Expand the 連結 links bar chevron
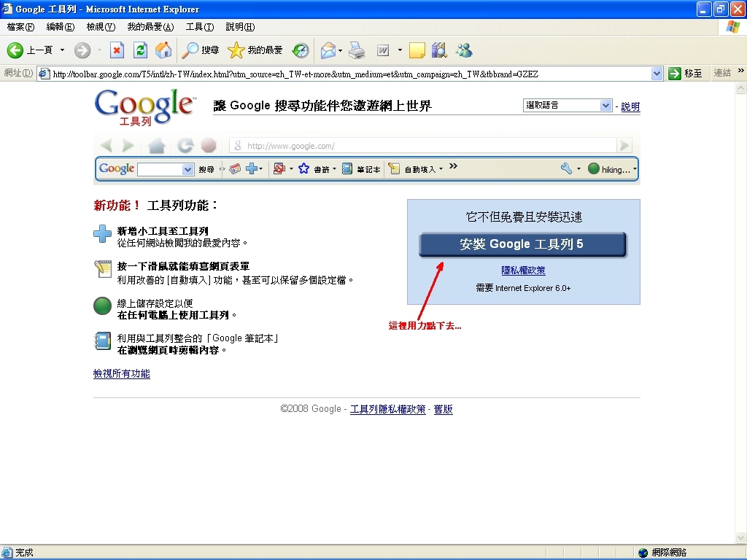Image resolution: width=747 pixels, height=560 pixels. pyautogui.click(x=741, y=71)
